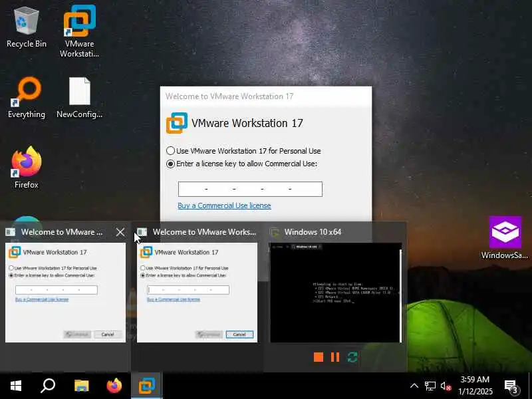Close the first Welcome to VMware preview
The width and height of the screenshot is (532, 399).
[120, 232]
